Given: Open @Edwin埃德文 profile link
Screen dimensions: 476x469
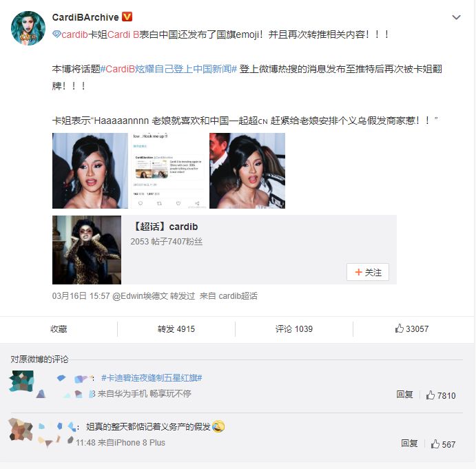Looking at the screenshot, I should pyautogui.click(x=140, y=295).
